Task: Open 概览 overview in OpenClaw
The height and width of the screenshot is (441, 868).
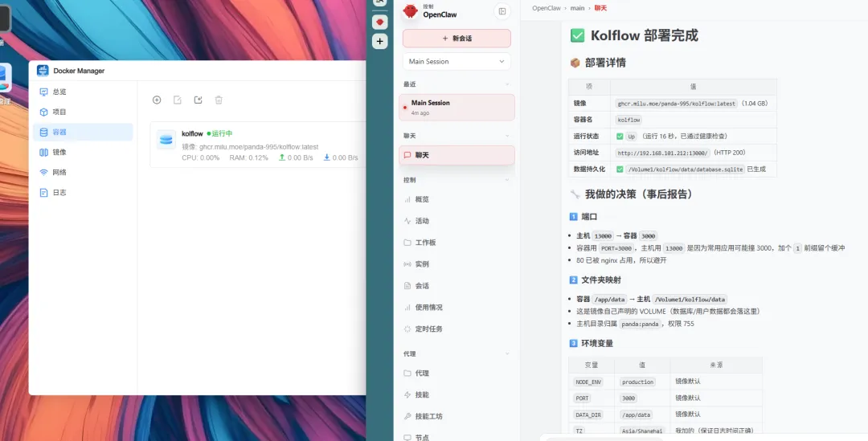Action: (x=457, y=199)
